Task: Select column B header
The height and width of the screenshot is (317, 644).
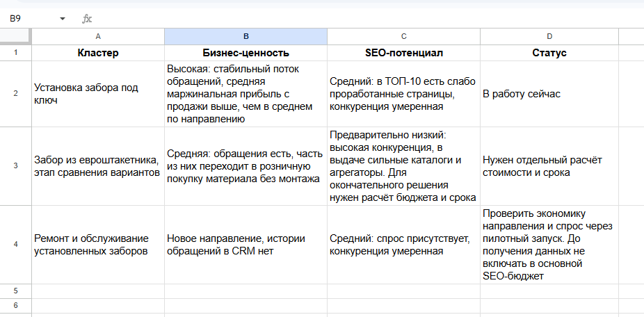Action: 246,37
